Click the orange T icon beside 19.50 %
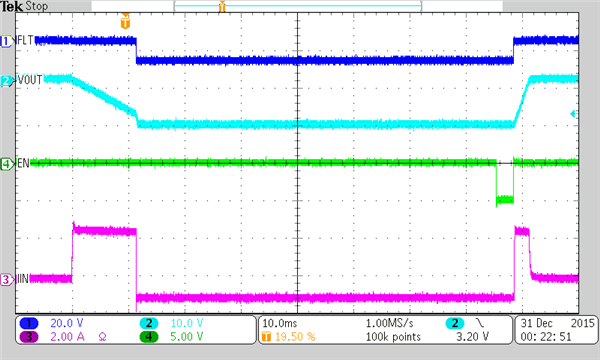Image resolution: width=600 pixels, height=360 pixels. pos(266,337)
